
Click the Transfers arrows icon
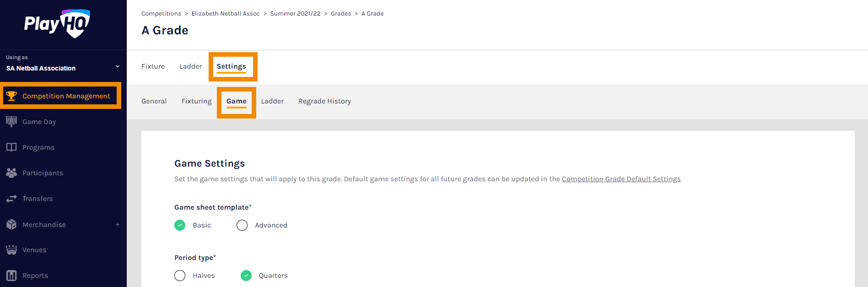click(11, 199)
